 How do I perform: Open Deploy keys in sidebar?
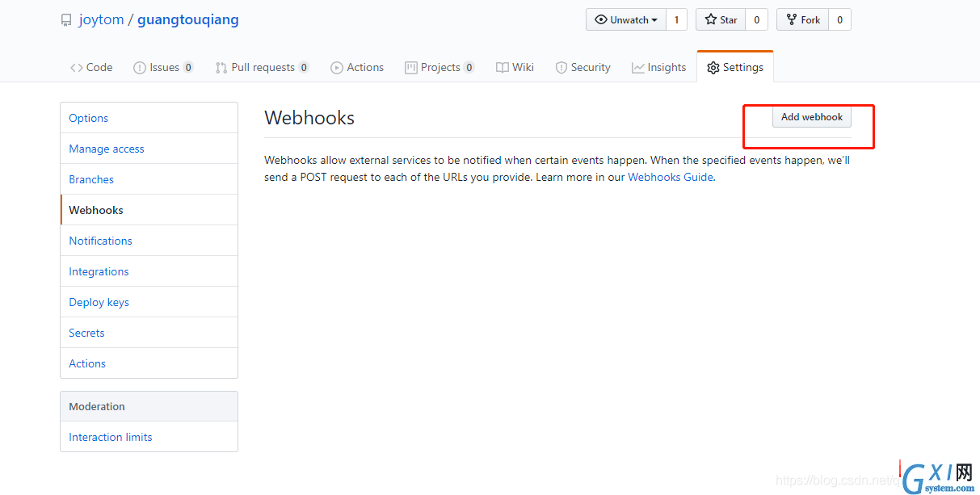click(x=149, y=302)
